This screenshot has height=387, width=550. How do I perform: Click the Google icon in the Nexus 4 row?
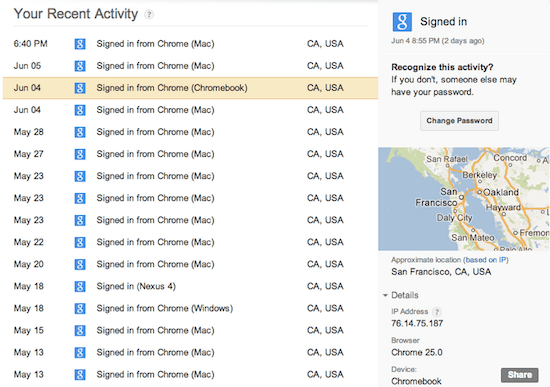(80, 286)
